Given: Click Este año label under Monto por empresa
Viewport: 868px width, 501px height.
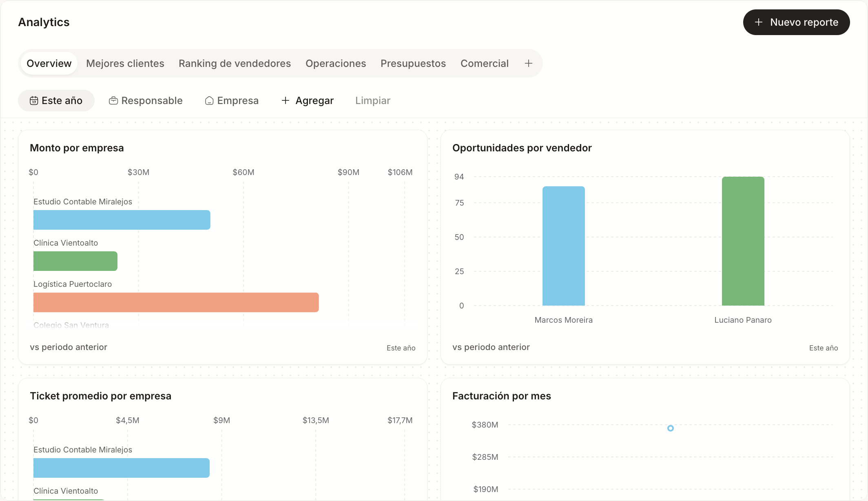Looking at the screenshot, I should [x=401, y=348].
